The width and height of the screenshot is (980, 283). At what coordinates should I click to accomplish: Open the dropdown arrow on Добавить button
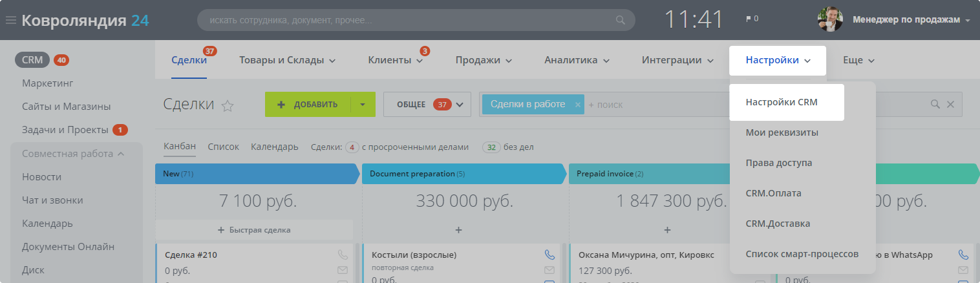(363, 105)
